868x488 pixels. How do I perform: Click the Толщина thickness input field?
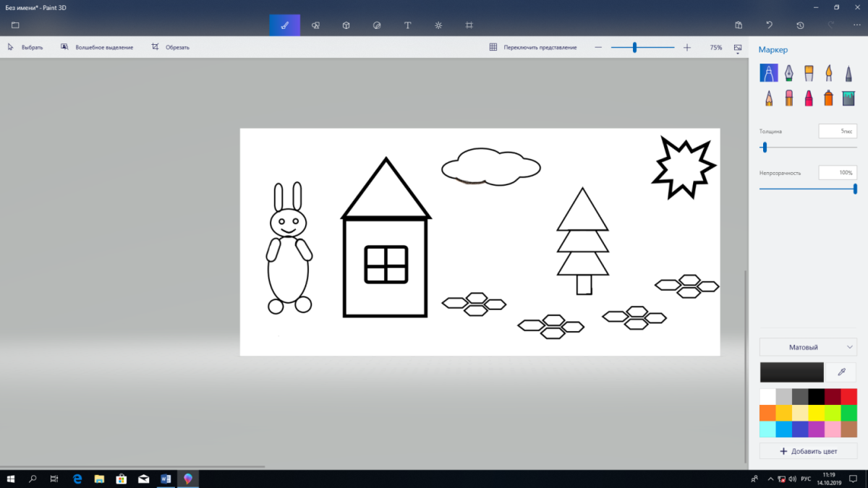pos(838,132)
